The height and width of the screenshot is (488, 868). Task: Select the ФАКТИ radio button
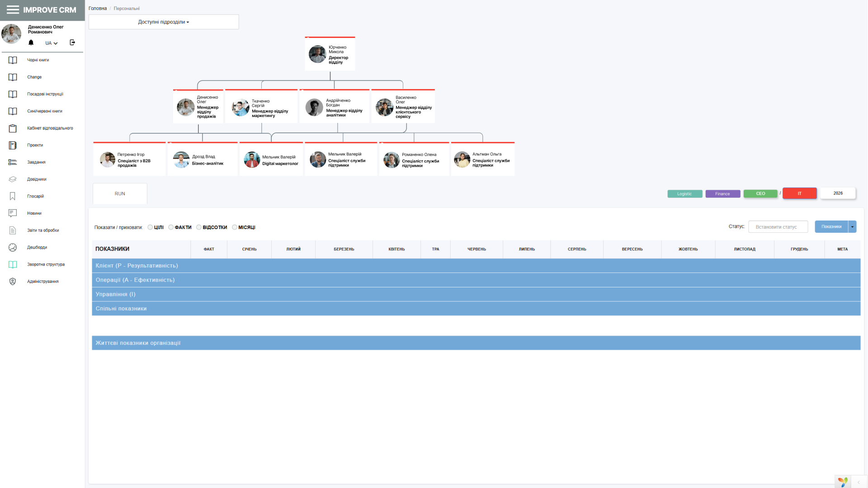pyautogui.click(x=171, y=227)
